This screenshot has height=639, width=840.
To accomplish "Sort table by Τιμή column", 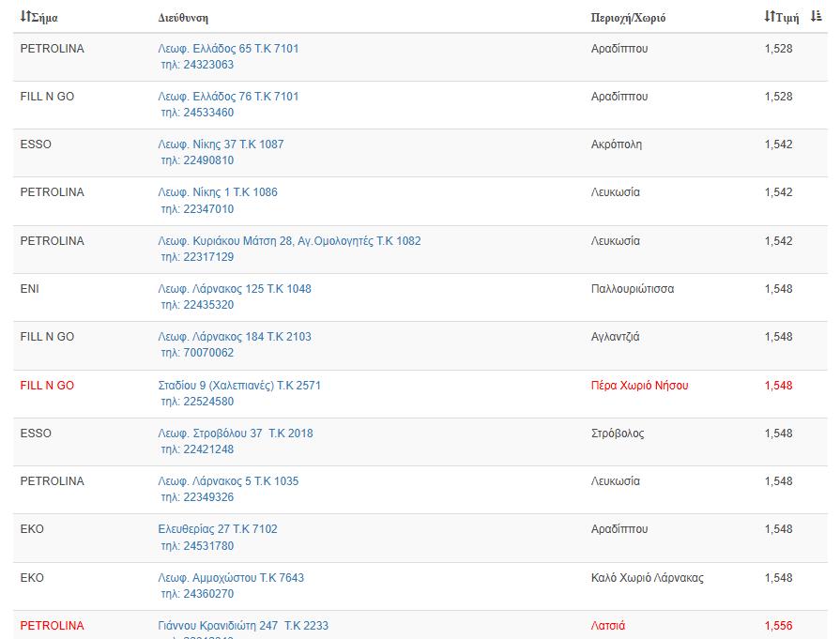I will [781, 17].
